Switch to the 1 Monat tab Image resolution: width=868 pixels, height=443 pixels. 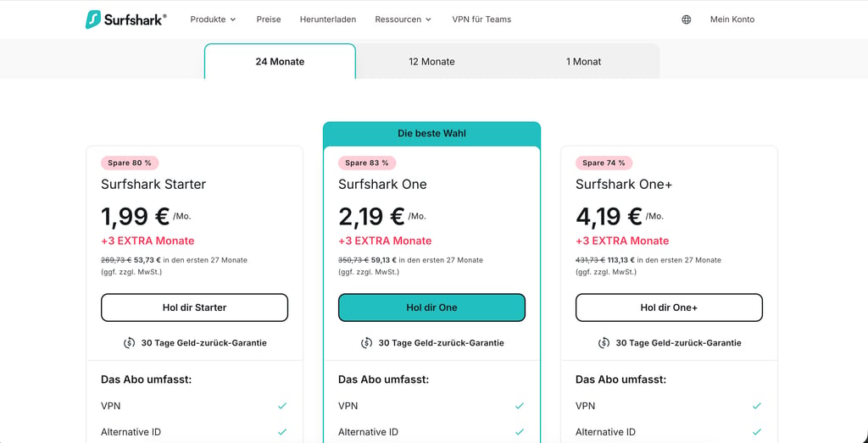click(x=583, y=61)
